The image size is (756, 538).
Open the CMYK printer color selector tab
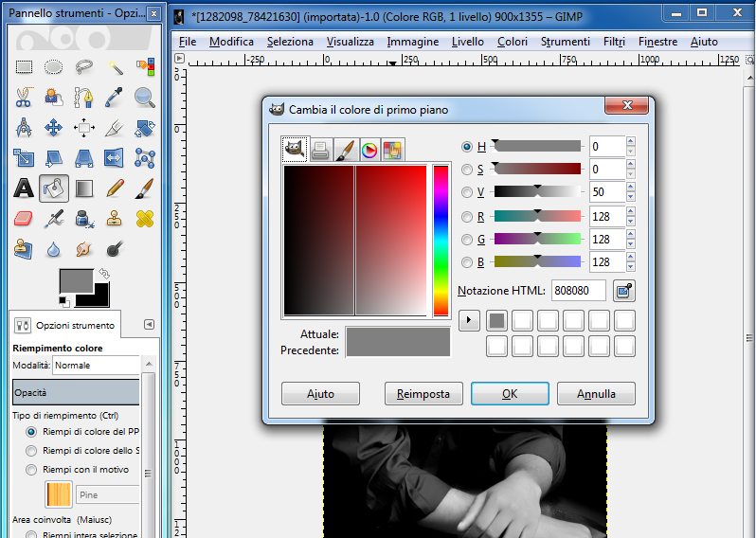319,149
